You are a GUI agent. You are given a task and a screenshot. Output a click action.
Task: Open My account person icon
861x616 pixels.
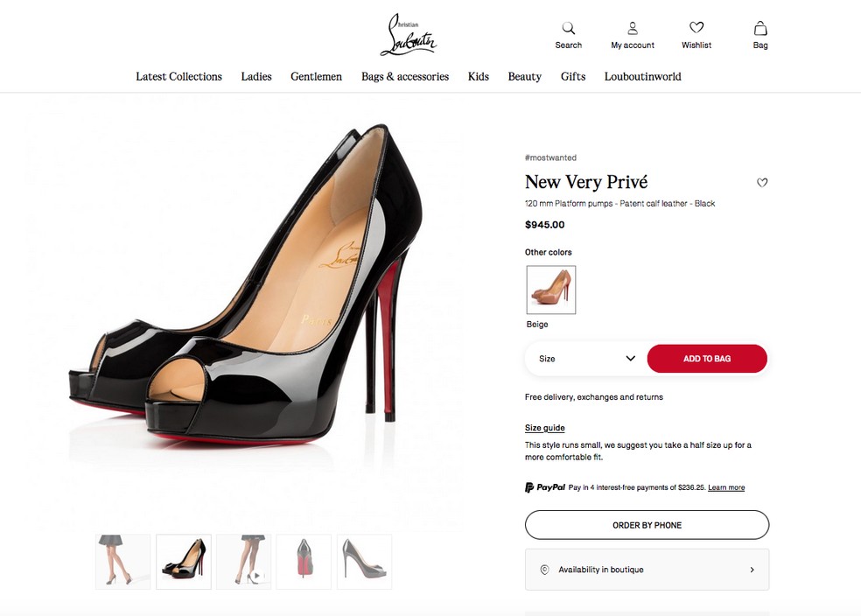point(633,28)
